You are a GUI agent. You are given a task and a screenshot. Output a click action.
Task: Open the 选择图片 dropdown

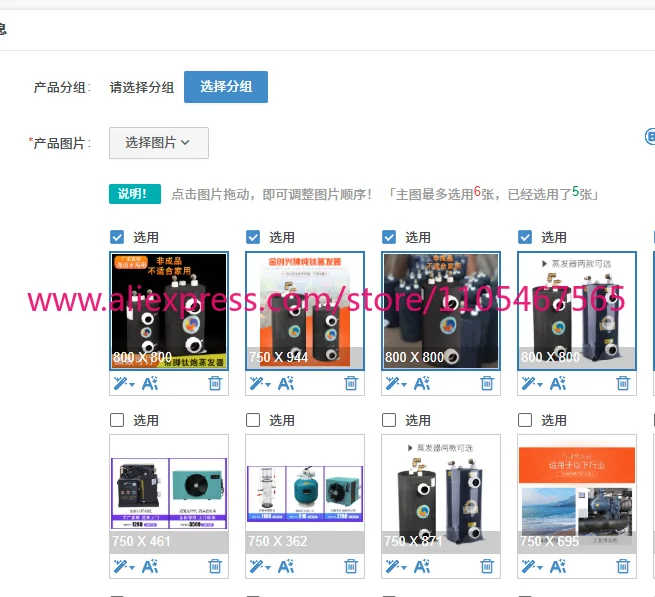159,143
